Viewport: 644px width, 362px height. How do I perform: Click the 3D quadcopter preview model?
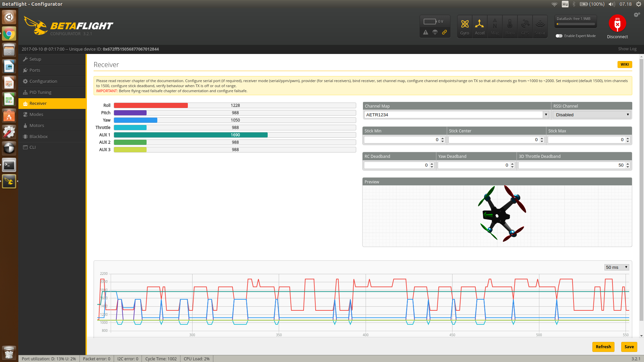(502, 214)
